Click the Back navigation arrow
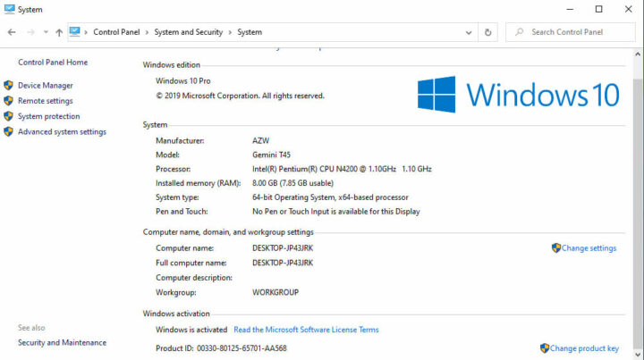 point(12,32)
